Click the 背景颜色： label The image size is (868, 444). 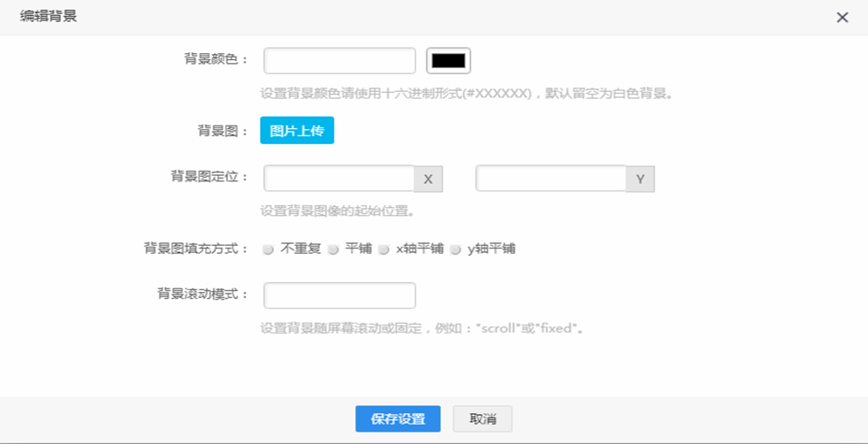pos(217,59)
